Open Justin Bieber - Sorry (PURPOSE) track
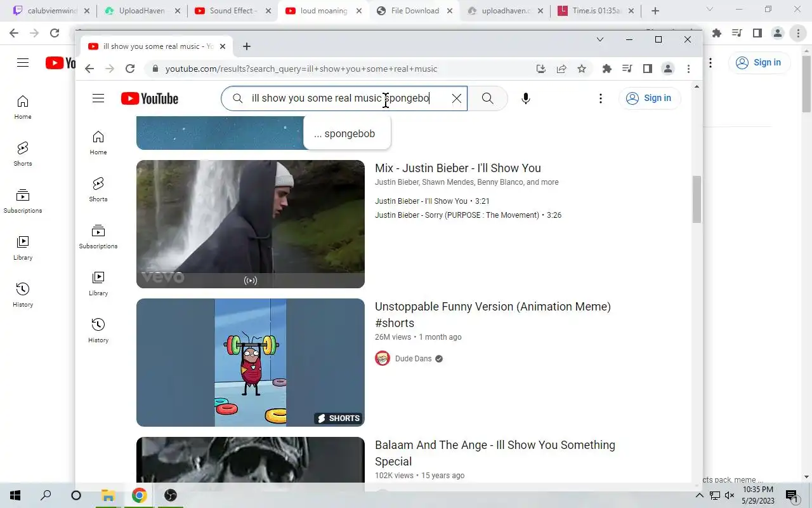The width and height of the screenshot is (812, 508). click(468, 215)
